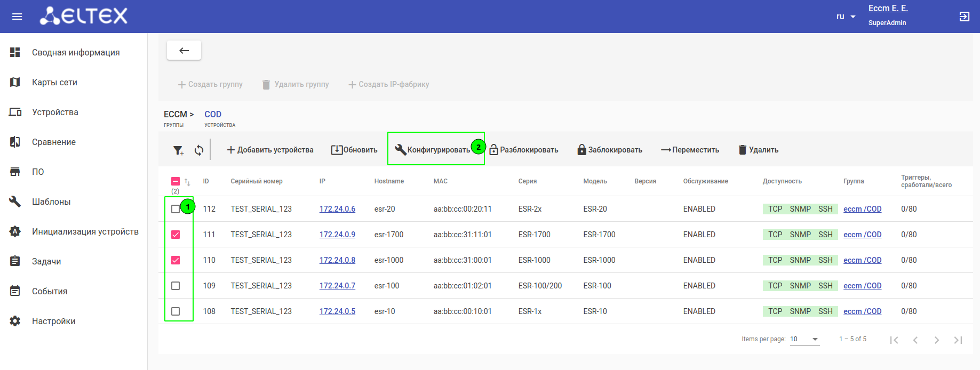Click Серийный номер column header
Screen dimensions: 980x370
pyautogui.click(x=257, y=181)
